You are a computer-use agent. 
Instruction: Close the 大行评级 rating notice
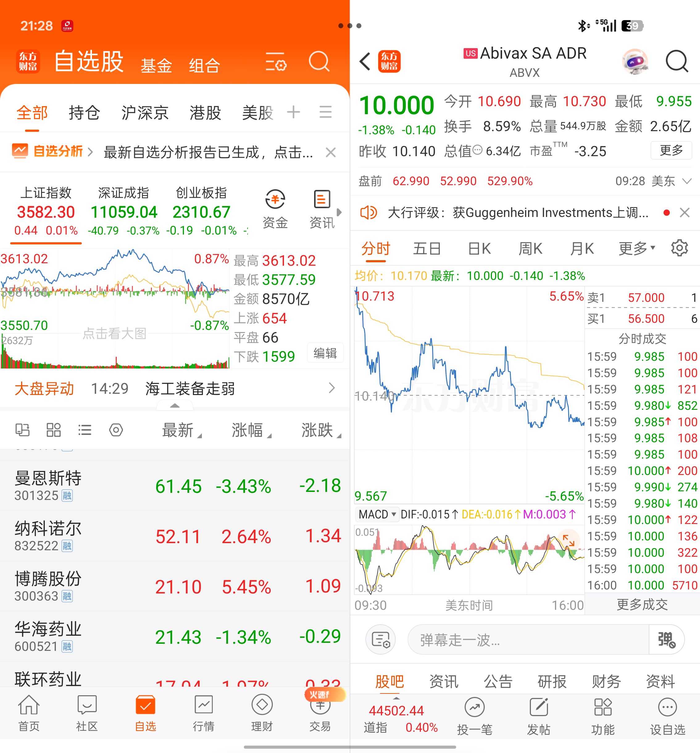point(685,213)
